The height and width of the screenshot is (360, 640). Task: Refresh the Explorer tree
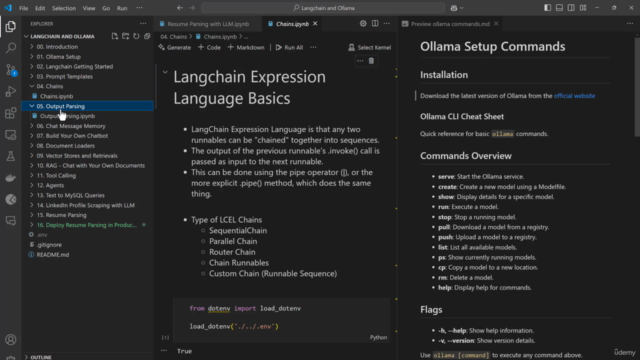tap(136, 36)
